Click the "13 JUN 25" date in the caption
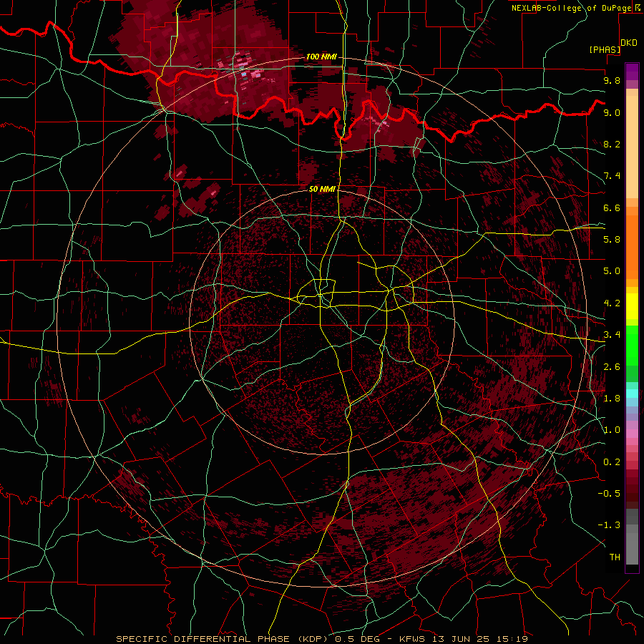 (462, 639)
